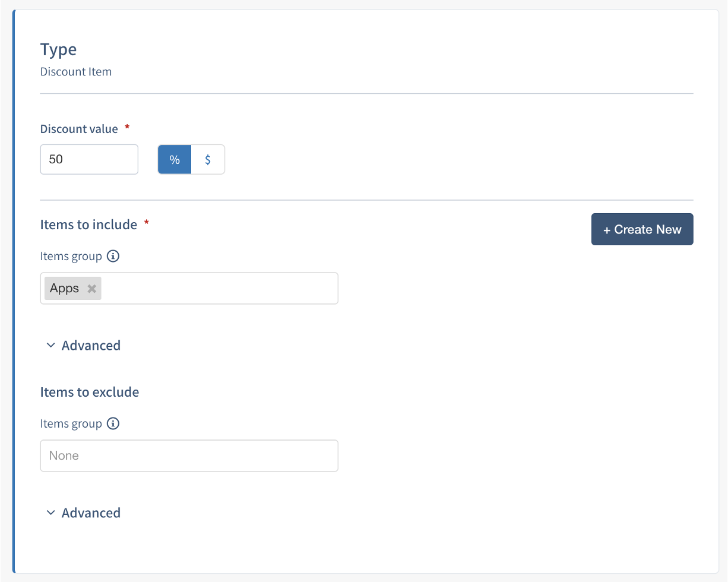Click the Type section heading
The height and width of the screenshot is (582, 728).
point(58,49)
